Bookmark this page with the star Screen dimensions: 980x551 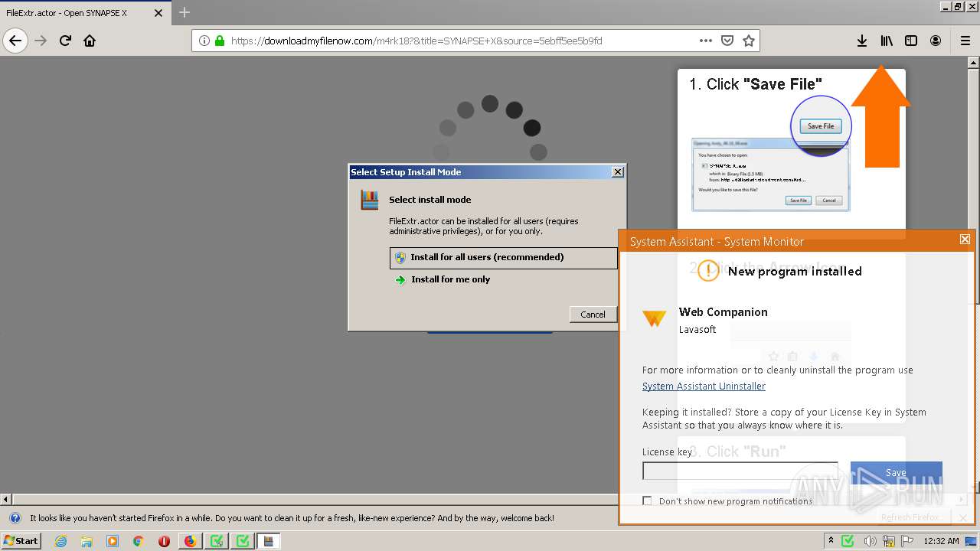pos(749,41)
